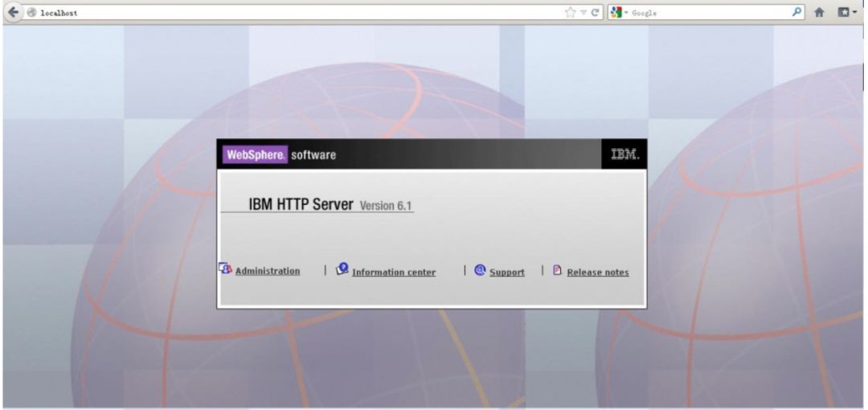This screenshot has width=868, height=410.
Task: Go to the browser home page icon
Action: [819, 13]
